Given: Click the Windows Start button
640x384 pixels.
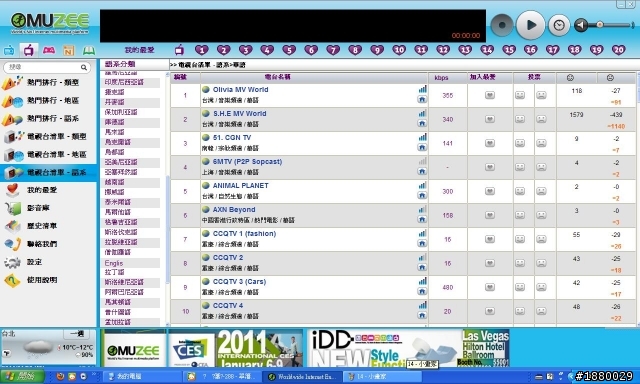Looking at the screenshot, I should click(x=22, y=376).
